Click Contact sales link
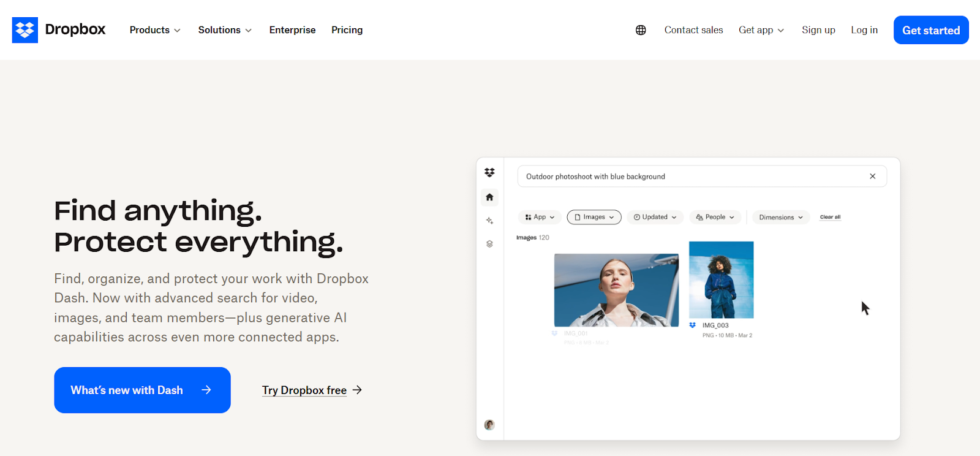The width and height of the screenshot is (980, 456). (693, 30)
